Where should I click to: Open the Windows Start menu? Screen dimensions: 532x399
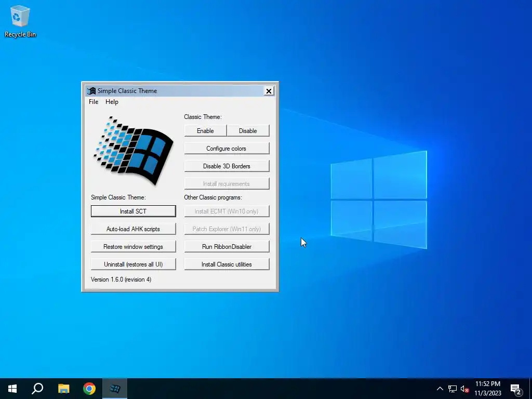[x=12, y=389]
